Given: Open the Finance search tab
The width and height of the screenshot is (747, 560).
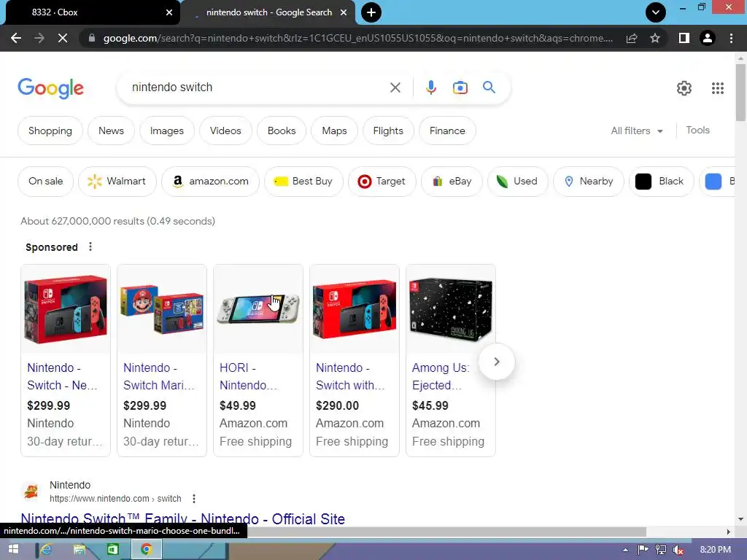Looking at the screenshot, I should [447, 131].
